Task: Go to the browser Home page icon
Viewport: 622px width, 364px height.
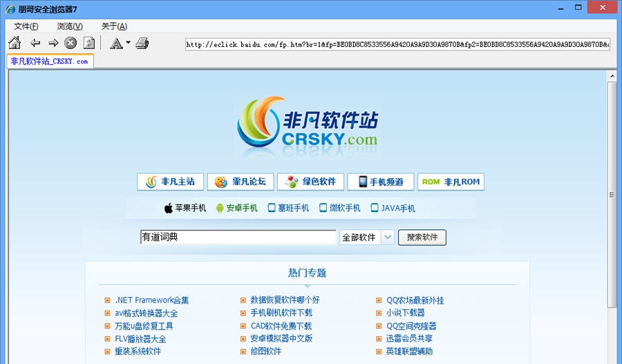Action: [x=15, y=43]
